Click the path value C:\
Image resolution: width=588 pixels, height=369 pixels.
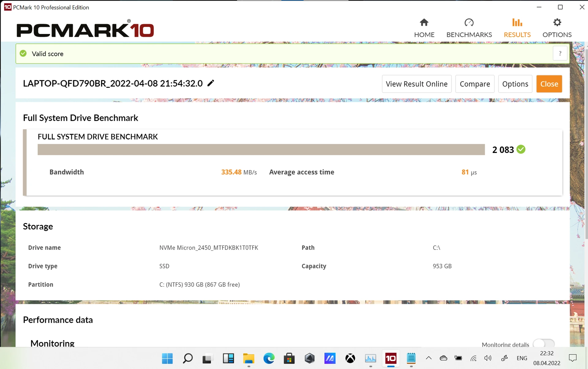point(436,248)
